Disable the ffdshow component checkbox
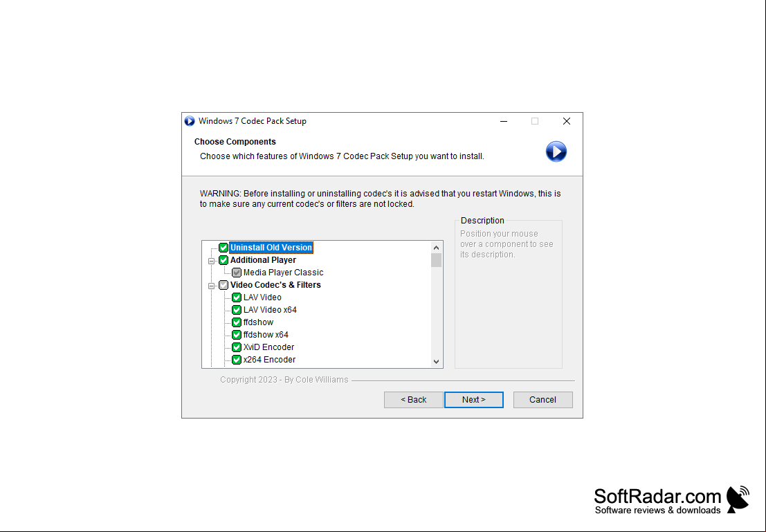Image resolution: width=766 pixels, height=532 pixels. coord(237,322)
